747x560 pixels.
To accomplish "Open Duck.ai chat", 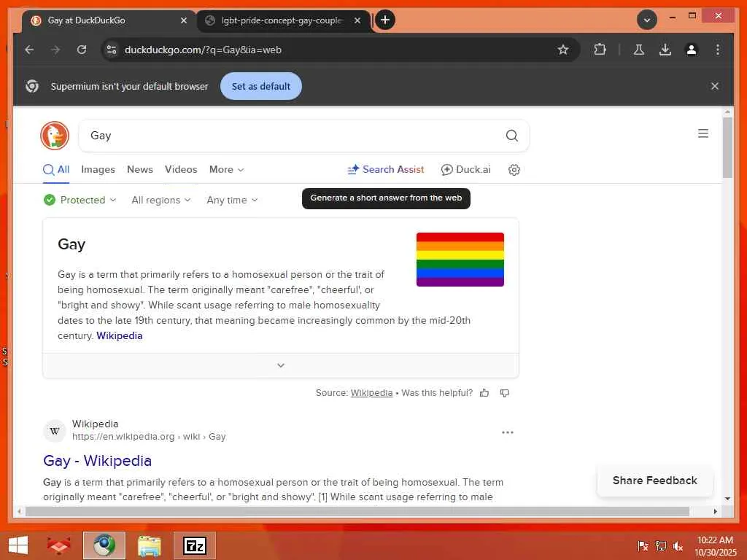I will coord(466,169).
